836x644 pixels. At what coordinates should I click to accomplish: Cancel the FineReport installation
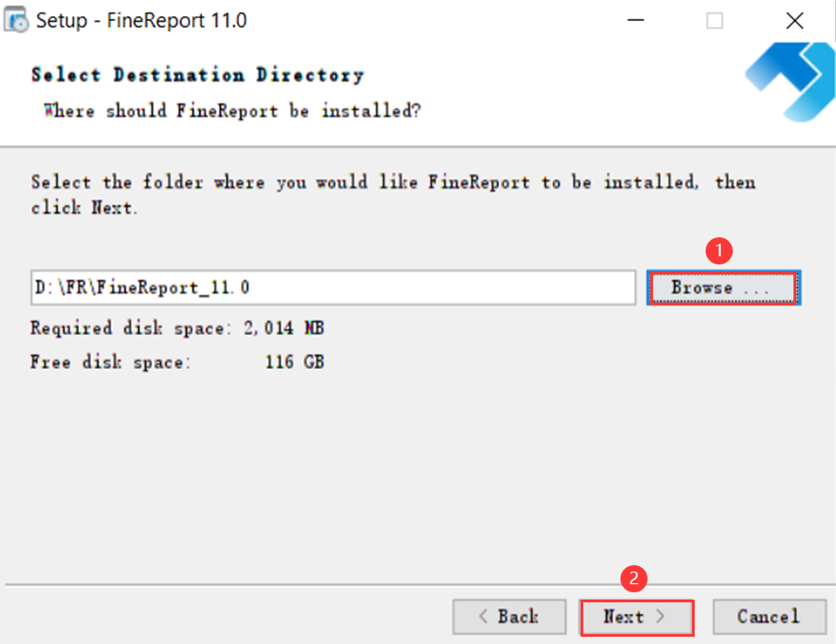768,617
